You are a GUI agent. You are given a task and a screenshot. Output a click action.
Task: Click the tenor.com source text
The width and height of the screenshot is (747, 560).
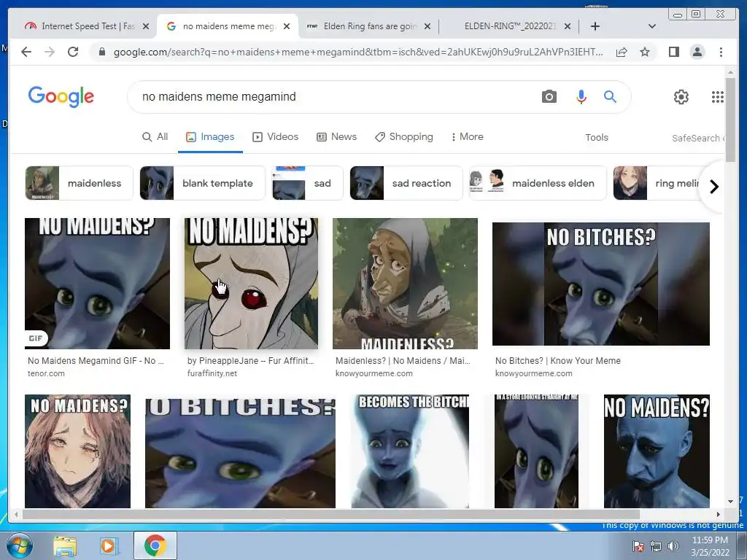[46, 374]
